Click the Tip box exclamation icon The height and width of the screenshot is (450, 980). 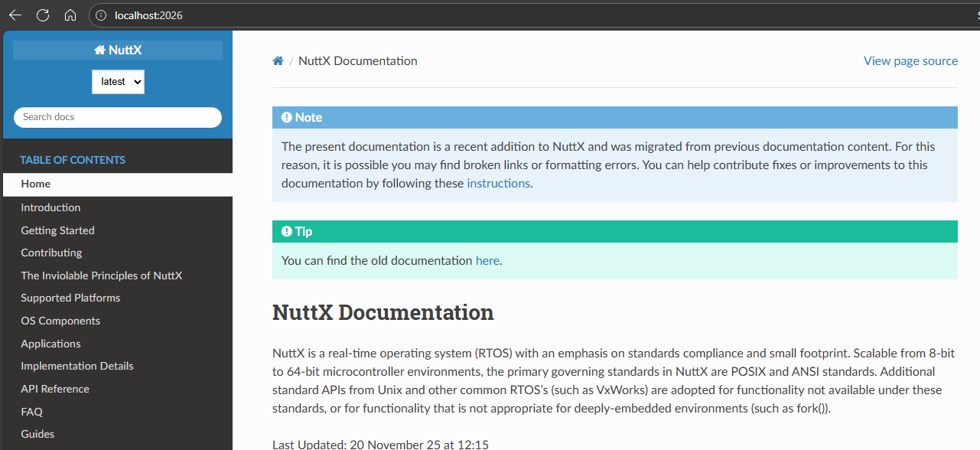coord(287,232)
